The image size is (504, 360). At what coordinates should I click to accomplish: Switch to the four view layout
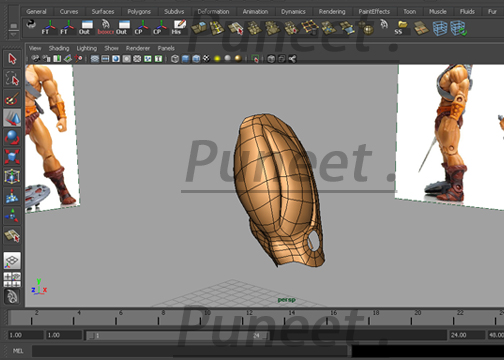coord(12,280)
